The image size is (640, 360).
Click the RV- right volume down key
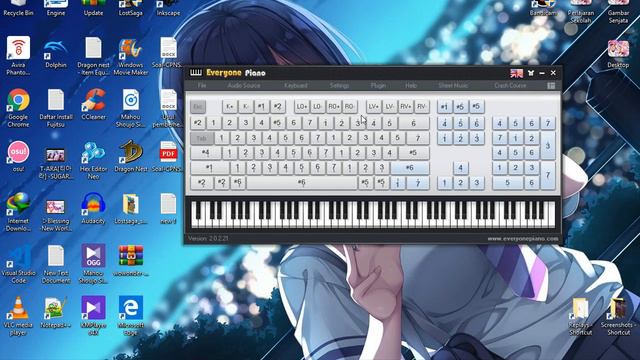pyautogui.click(x=422, y=107)
